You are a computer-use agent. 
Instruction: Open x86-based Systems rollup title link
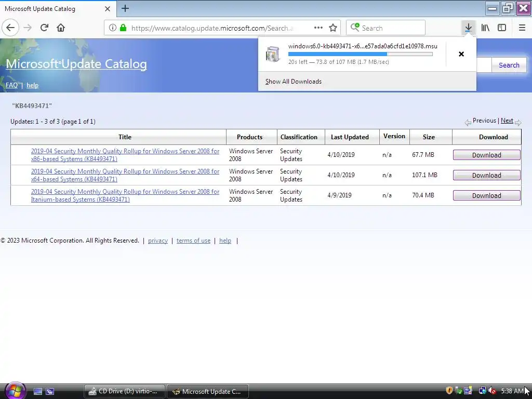[x=125, y=155]
